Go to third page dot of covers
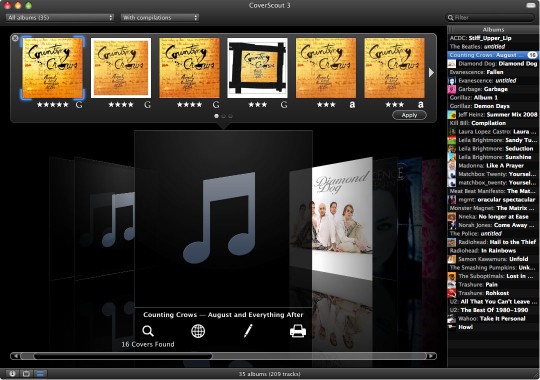Viewport: 540px width, 380px height. pyautogui.click(x=230, y=116)
